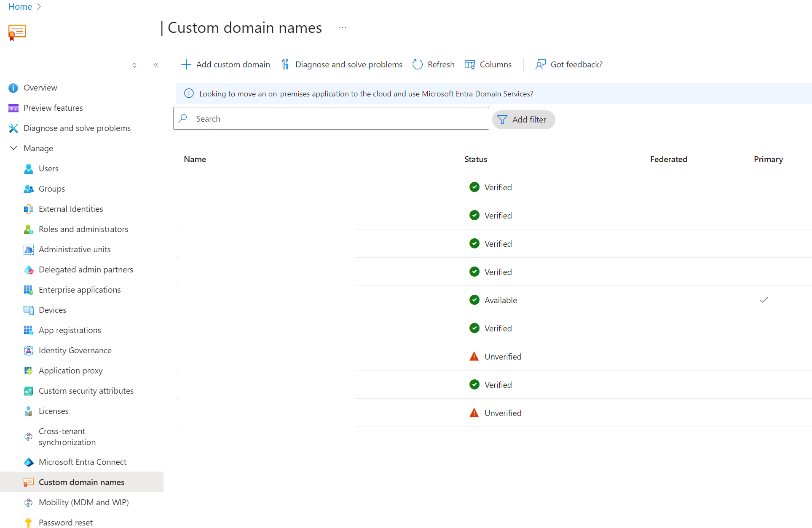Viewport: 812px width, 528px height.
Task: Click the Roles and administrators icon
Action: [29, 229]
